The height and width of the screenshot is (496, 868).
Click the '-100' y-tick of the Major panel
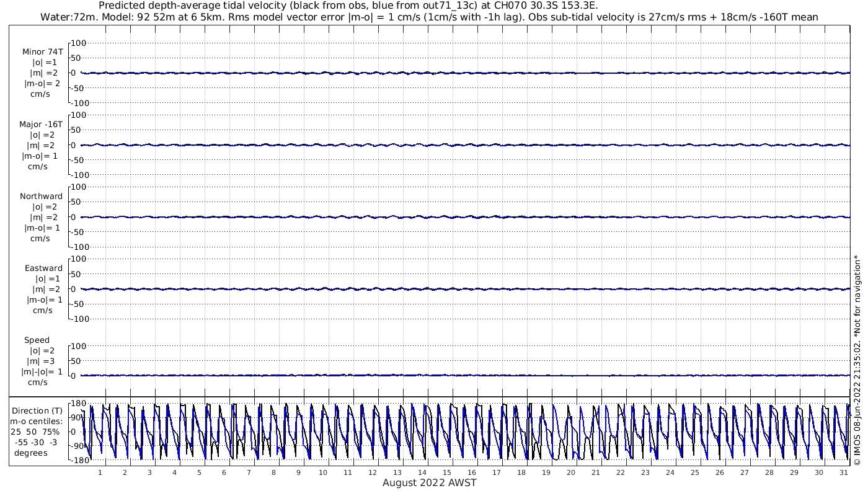click(81, 175)
